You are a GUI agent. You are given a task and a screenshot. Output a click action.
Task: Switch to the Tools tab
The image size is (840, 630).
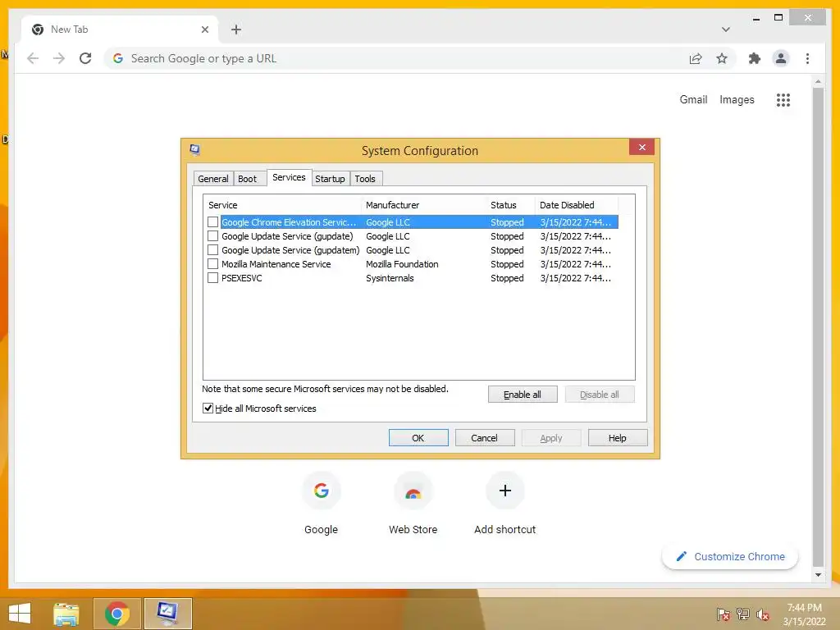[365, 178]
